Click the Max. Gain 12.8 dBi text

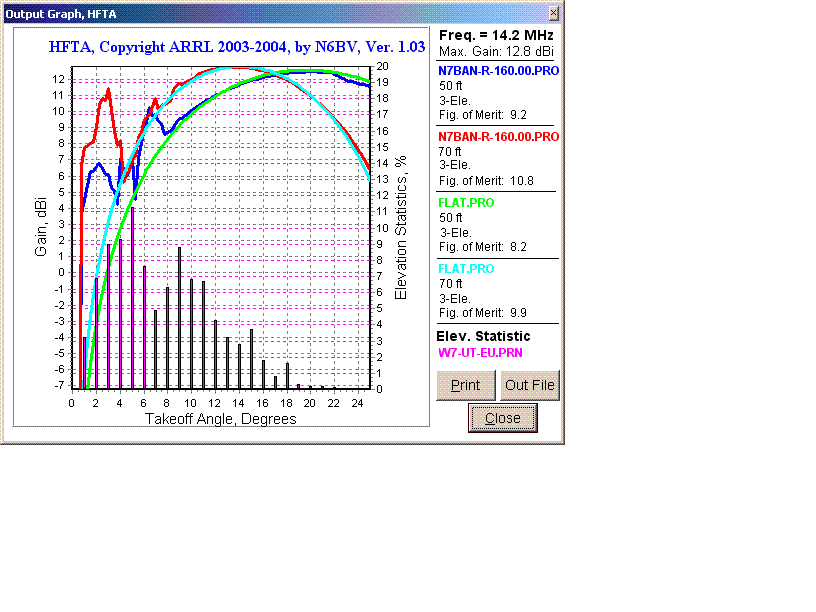[497, 51]
